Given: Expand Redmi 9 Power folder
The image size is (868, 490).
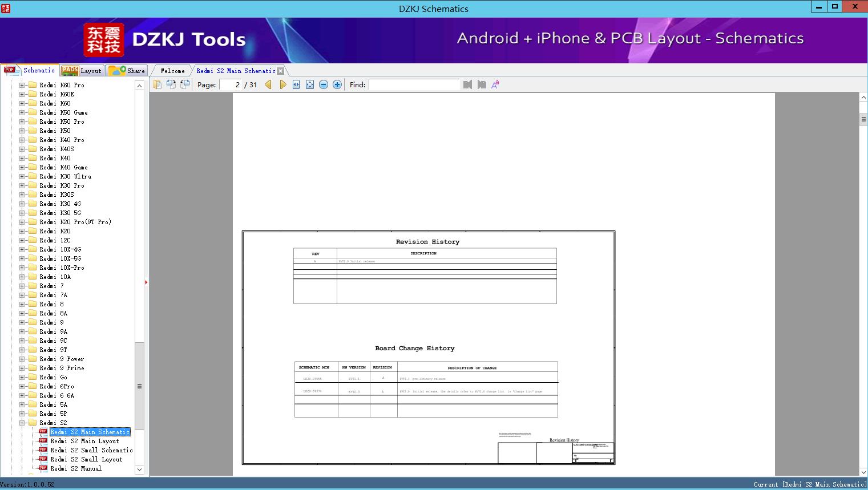Looking at the screenshot, I should click(22, 359).
